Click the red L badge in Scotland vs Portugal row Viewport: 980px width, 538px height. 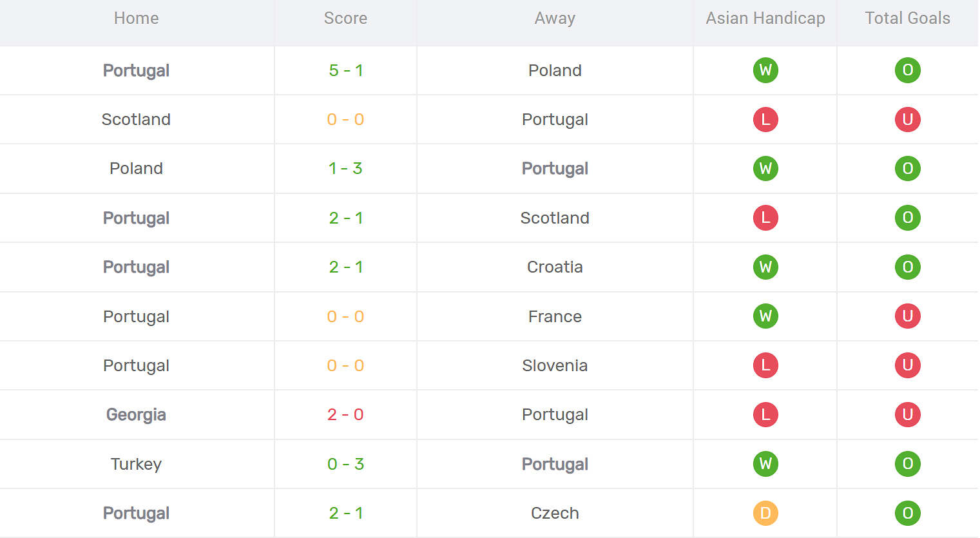pos(765,119)
